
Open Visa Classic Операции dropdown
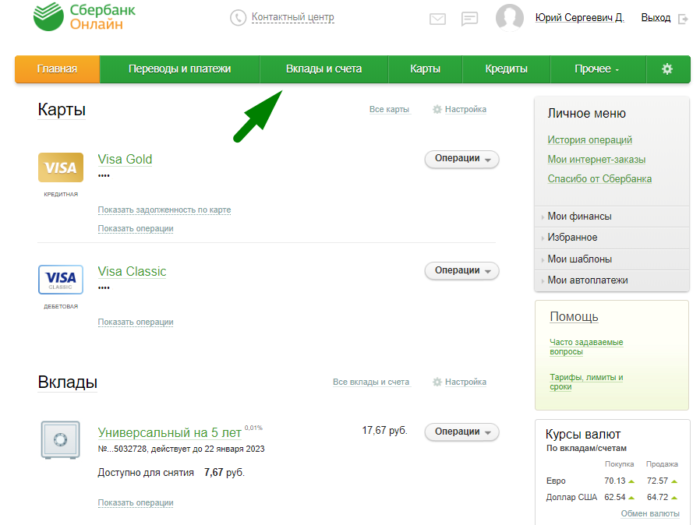point(462,271)
